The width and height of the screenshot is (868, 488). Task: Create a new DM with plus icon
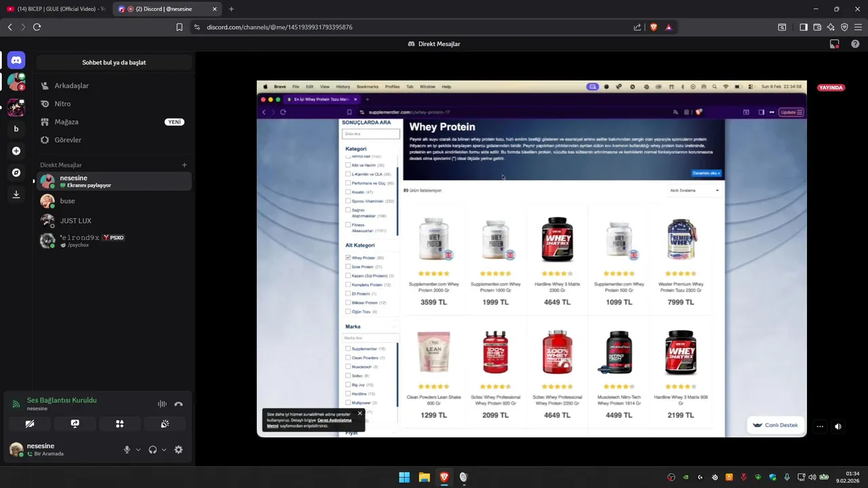184,165
